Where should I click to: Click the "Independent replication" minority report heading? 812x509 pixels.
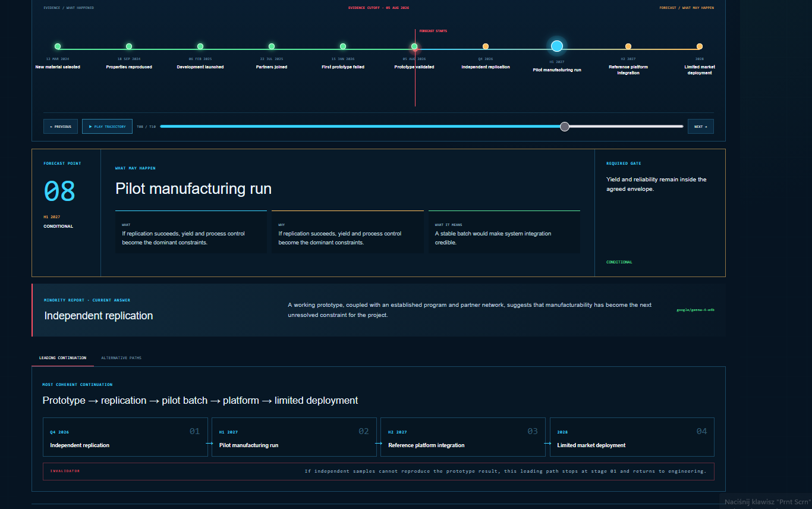(99, 316)
